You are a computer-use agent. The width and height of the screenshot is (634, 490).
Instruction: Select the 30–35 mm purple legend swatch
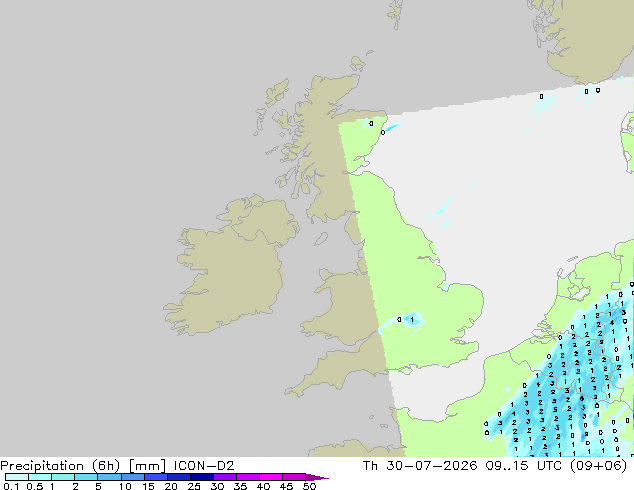point(224,477)
